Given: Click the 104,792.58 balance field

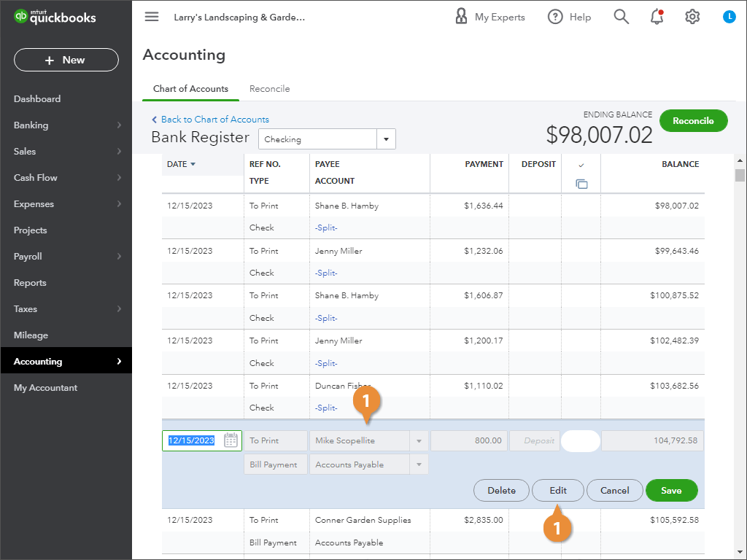Looking at the screenshot, I should coord(652,441).
